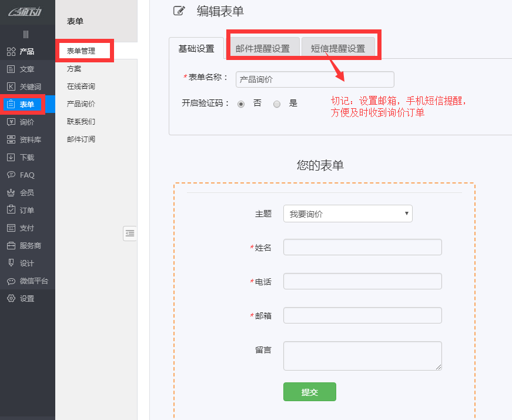The height and width of the screenshot is (420, 512).
Task: Open the 询价 sidebar icon
Action: point(11,122)
